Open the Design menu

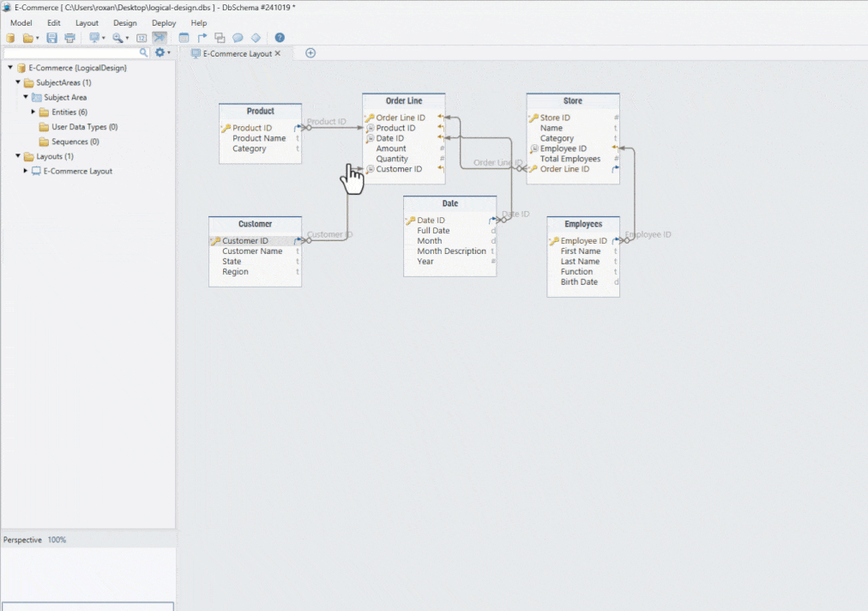(x=125, y=22)
